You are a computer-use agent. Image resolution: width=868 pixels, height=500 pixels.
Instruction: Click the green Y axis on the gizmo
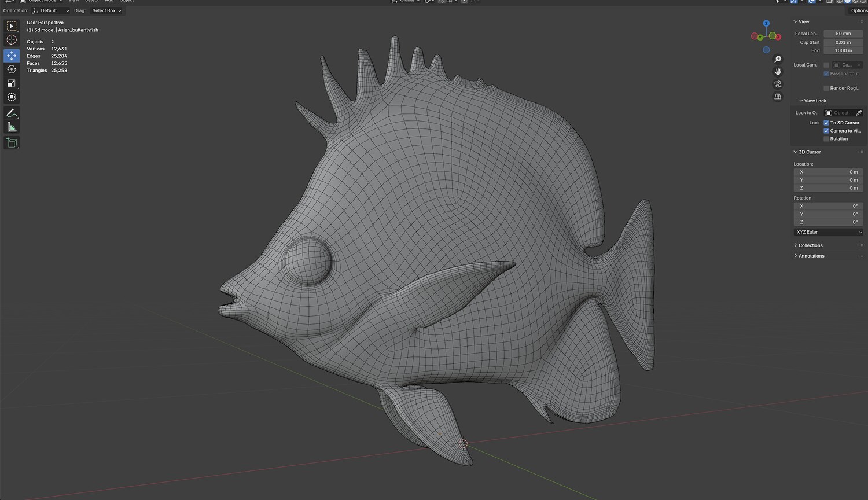(760, 38)
